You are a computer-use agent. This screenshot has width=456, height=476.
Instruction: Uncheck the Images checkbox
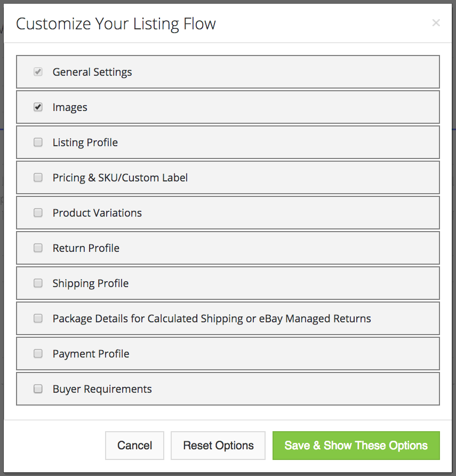point(38,107)
